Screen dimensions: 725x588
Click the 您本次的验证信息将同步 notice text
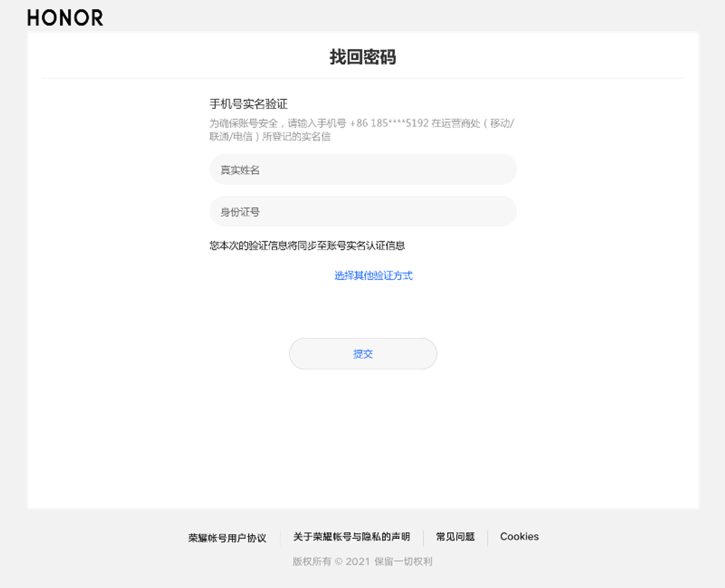pos(307,246)
